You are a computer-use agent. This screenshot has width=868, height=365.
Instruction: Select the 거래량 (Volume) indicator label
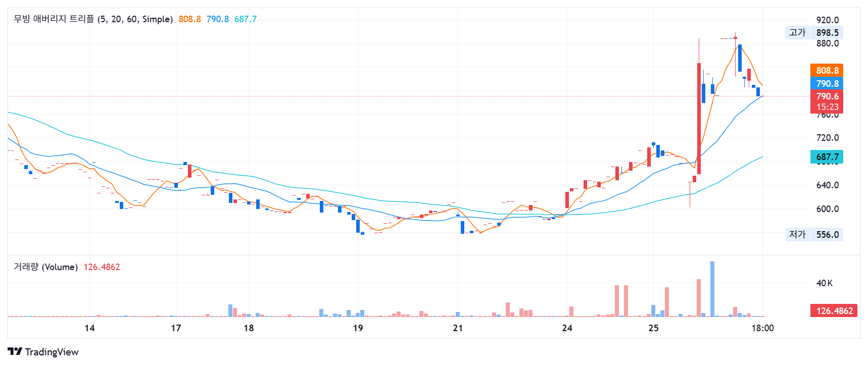tap(45, 267)
